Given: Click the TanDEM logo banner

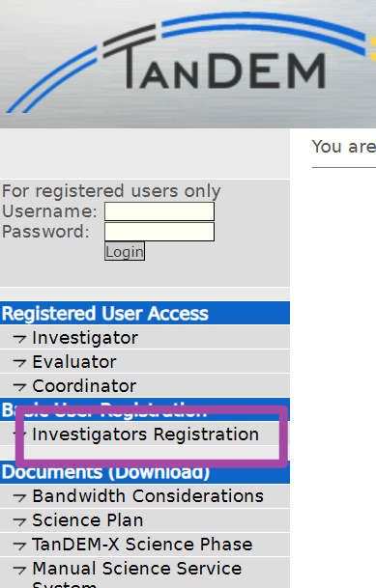Looking at the screenshot, I should click(x=188, y=64).
